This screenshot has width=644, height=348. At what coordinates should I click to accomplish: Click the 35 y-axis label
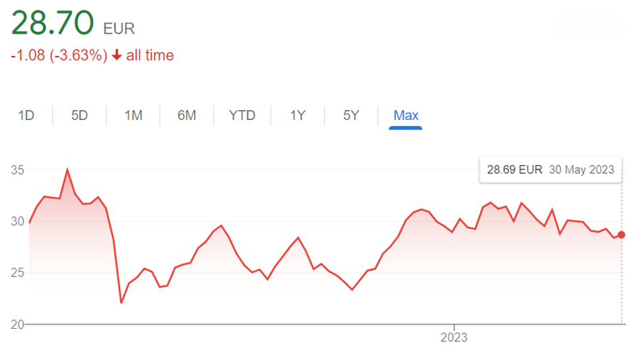18,170
